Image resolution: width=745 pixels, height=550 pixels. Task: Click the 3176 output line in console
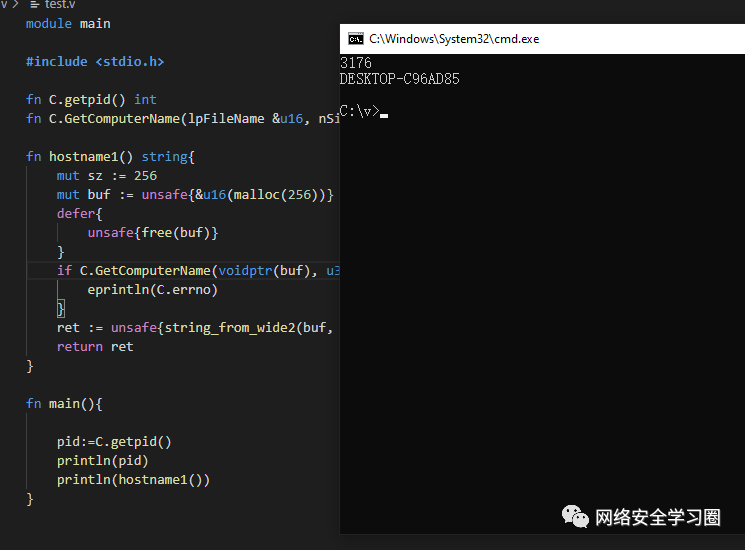(x=355, y=63)
